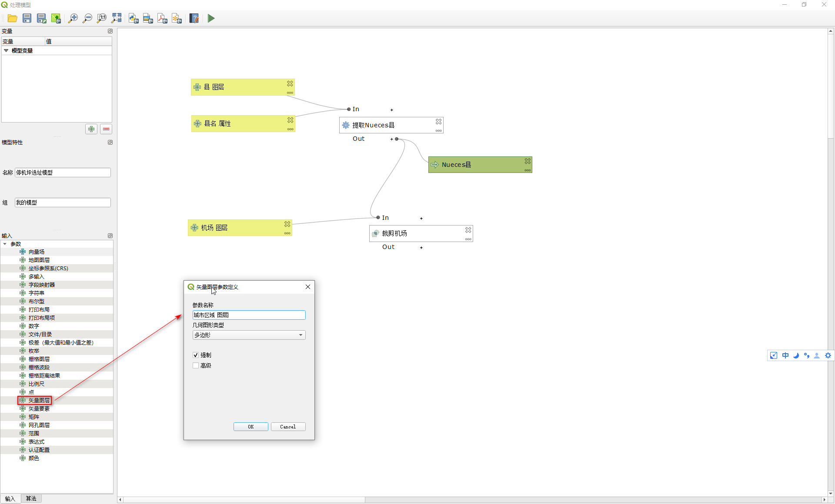
Task: Click Zoom in magnifier icon
Action: [73, 18]
